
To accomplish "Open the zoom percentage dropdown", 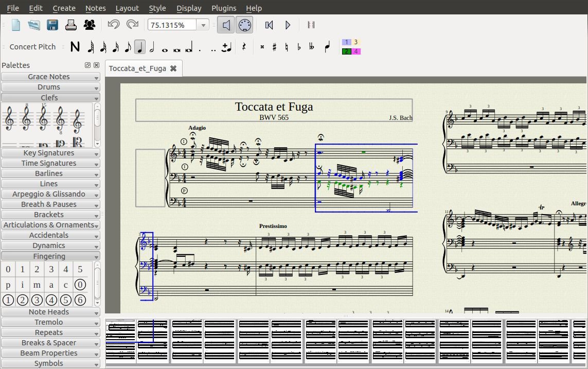I will click(x=203, y=24).
